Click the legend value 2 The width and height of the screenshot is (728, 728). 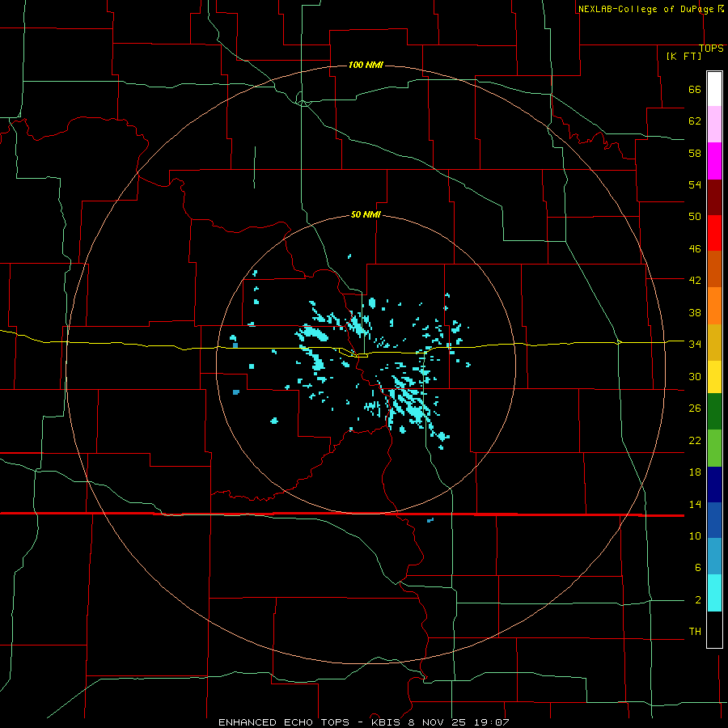(698, 600)
